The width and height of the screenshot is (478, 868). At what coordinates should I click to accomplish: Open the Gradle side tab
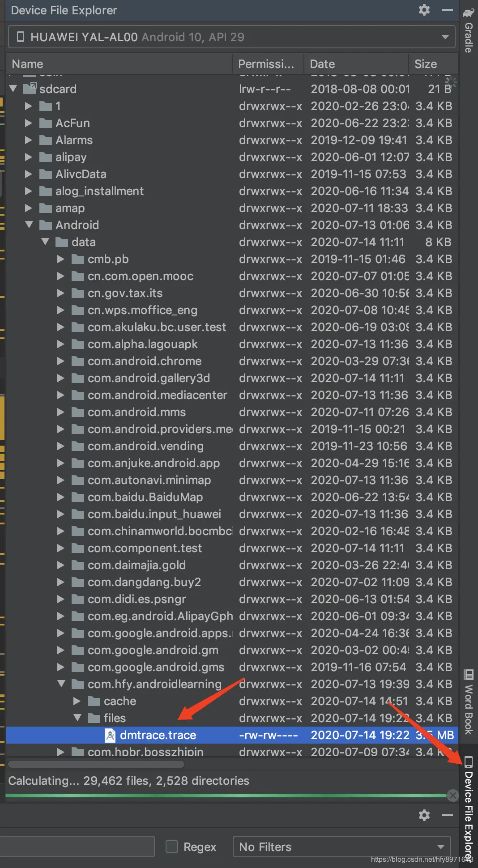(x=468, y=30)
